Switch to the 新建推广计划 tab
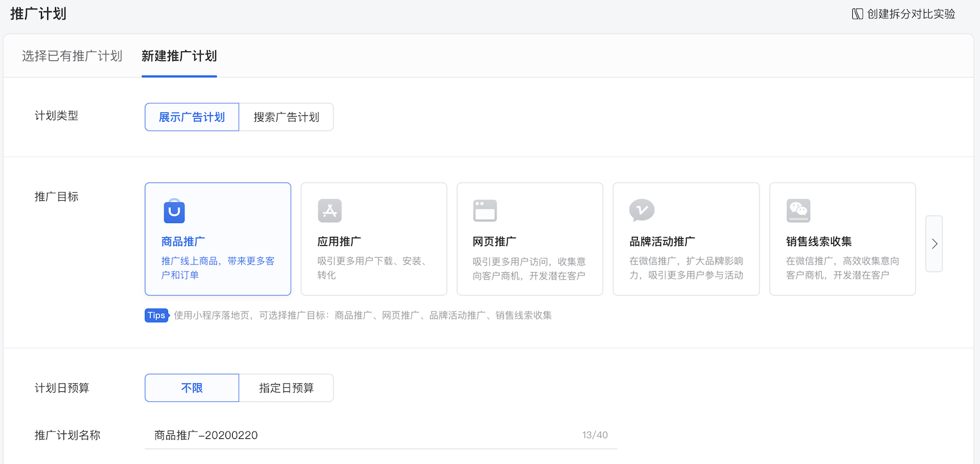Screen dimensions: 980x464 179,56
